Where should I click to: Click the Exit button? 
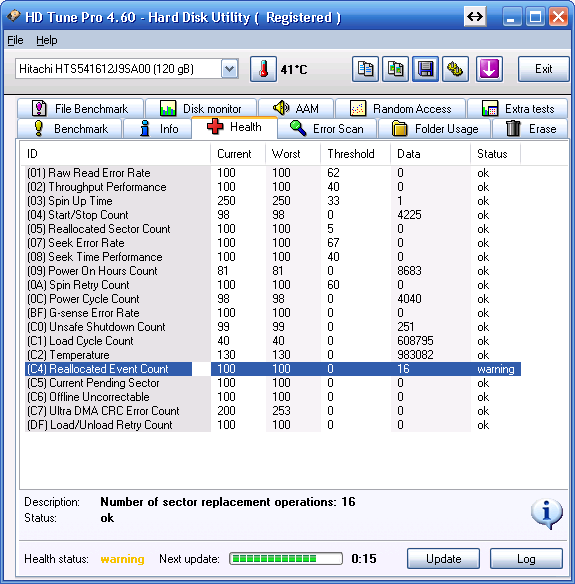click(x=544, y=69)
